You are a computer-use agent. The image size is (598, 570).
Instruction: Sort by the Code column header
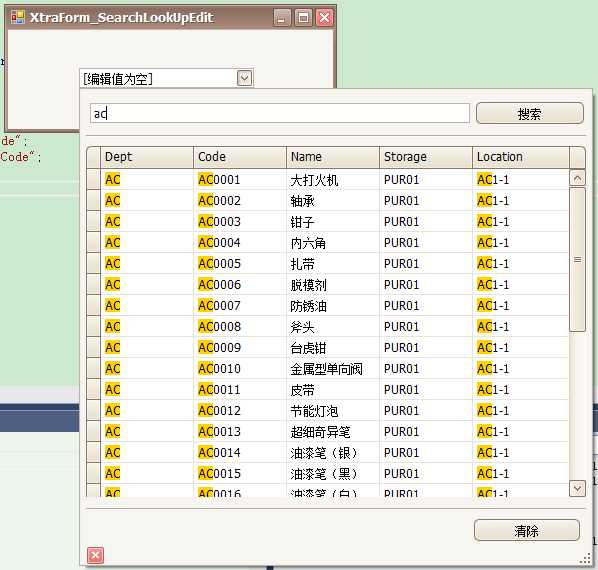click(x=240, y=157)
